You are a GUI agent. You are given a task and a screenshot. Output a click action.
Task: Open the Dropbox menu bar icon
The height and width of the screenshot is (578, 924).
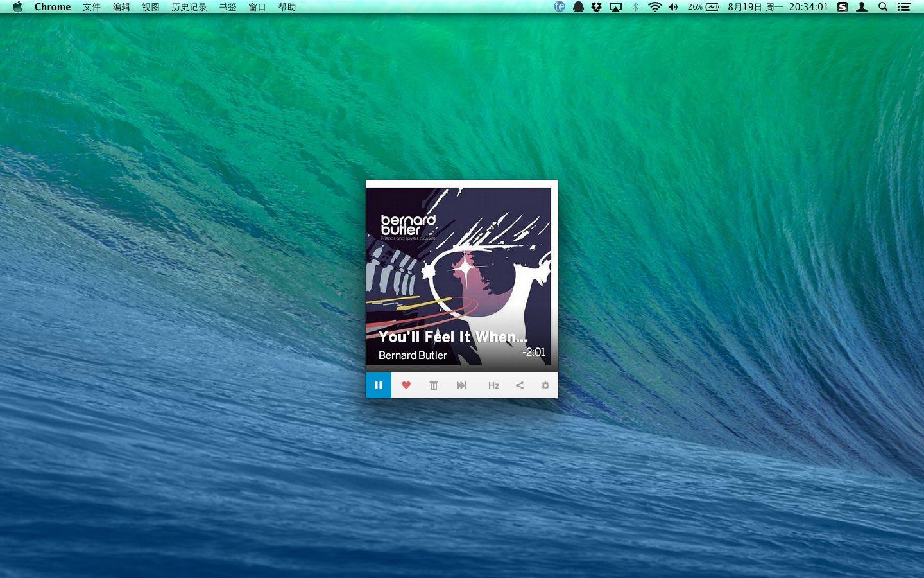pyautogui.click(x=597, y=7)
